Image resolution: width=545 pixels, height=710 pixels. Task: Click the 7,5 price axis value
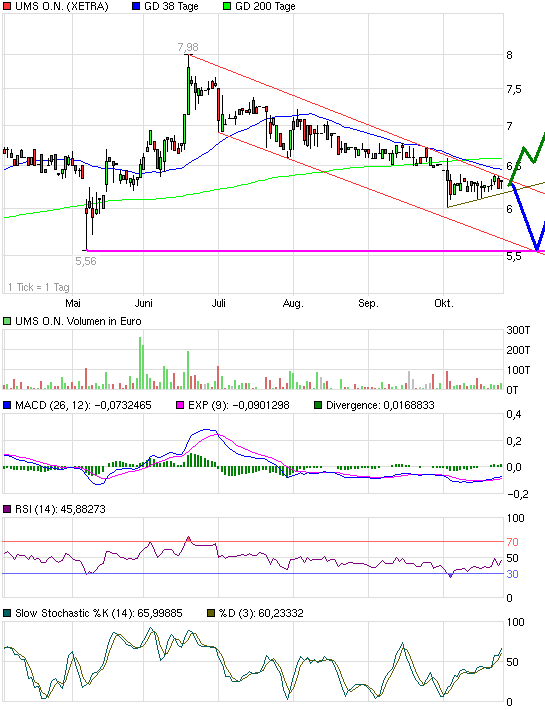point(514,90)
